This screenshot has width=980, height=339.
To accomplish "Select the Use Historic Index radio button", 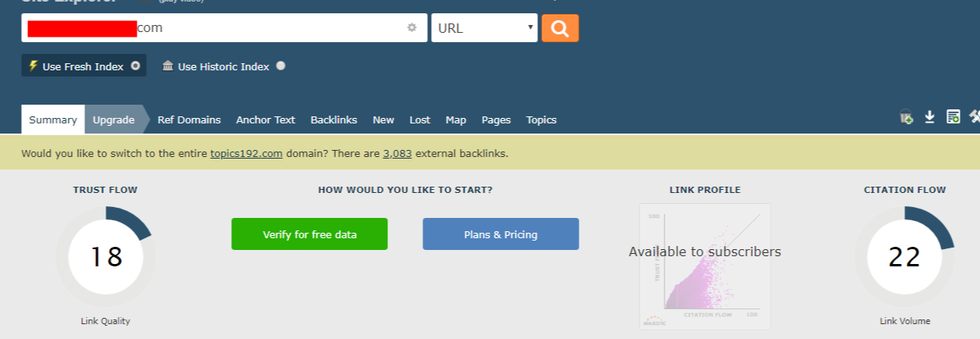I will tap(281, 66).
